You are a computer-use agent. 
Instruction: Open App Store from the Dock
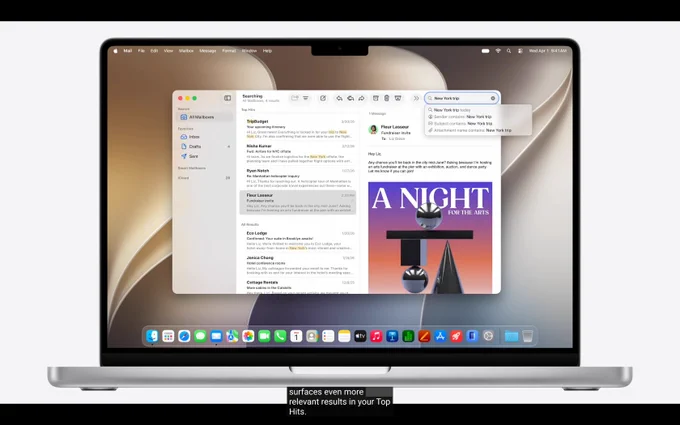(440, 336)
